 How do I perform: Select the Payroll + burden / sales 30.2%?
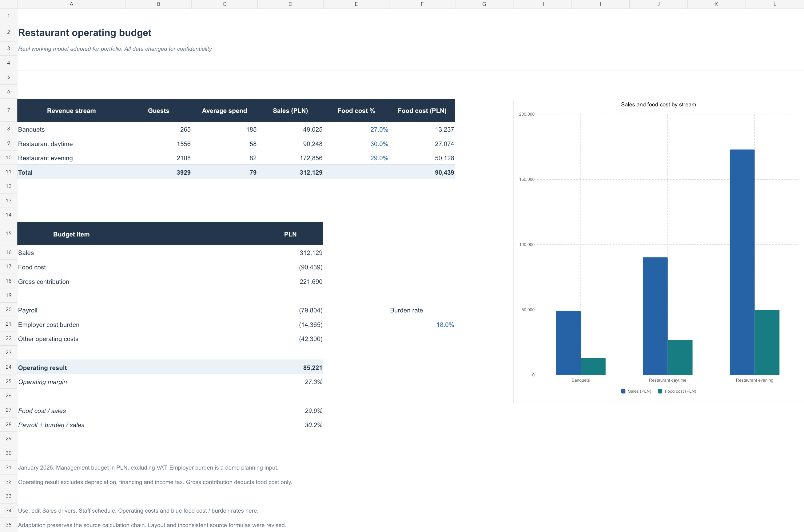tap(314, 425)
